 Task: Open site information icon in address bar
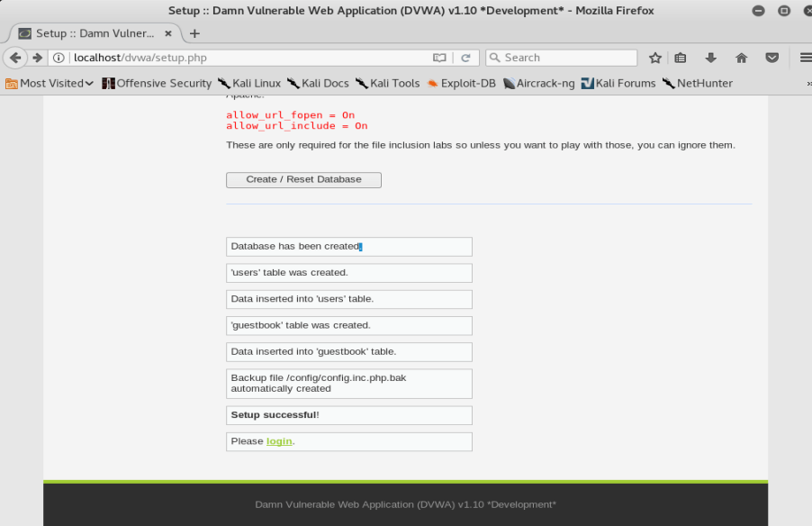click(59, 58)
